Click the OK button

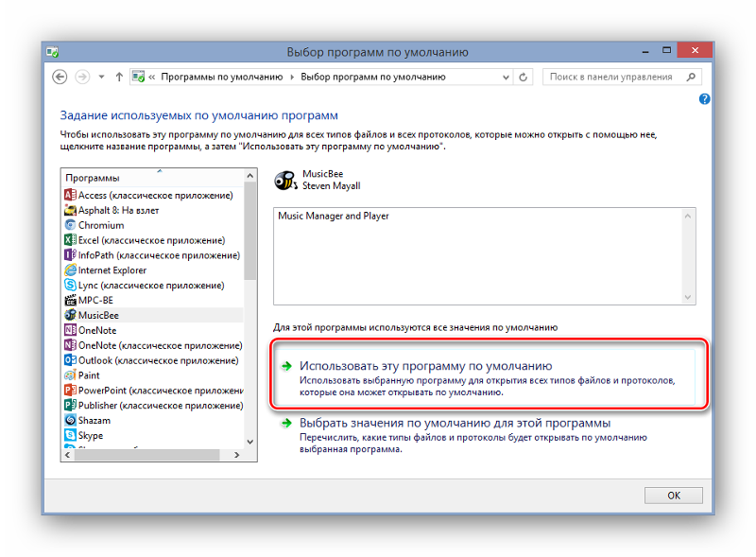point(674,496)
